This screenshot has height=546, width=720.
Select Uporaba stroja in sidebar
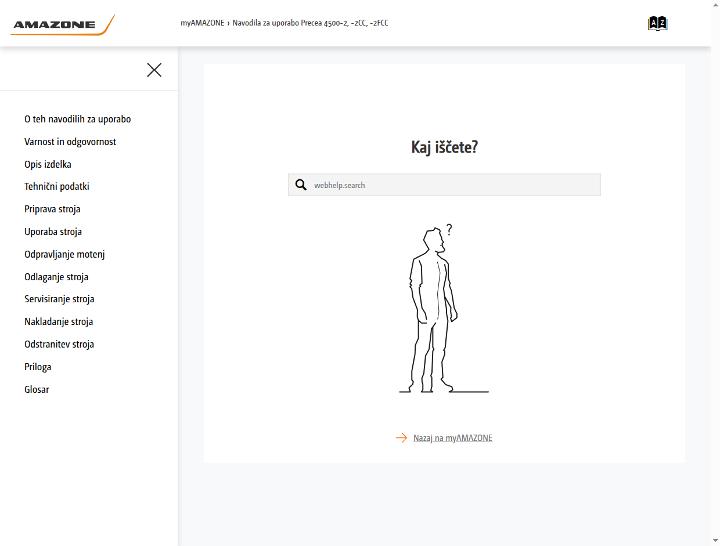[x=53, y=231]
